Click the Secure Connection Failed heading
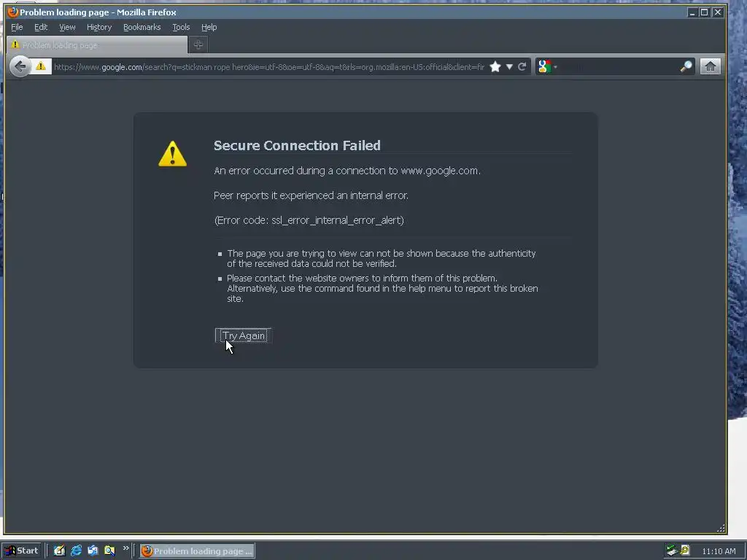 [x=297, y=145]
